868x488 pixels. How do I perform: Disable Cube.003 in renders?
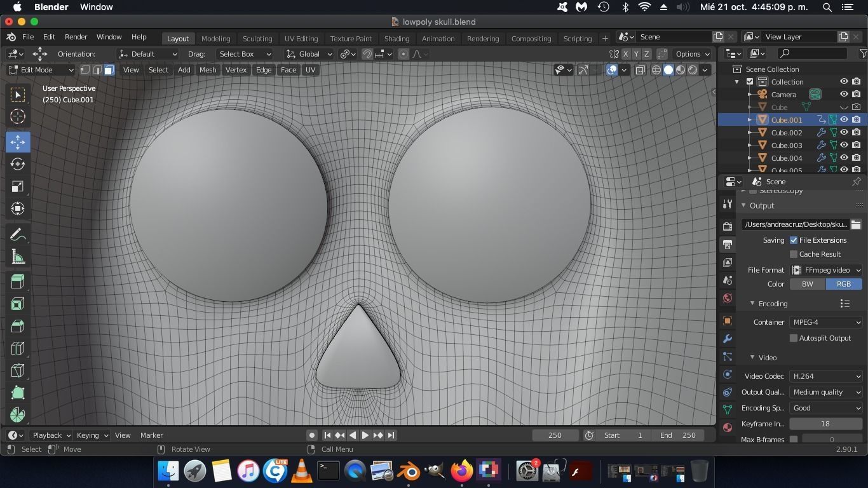point(857,146)
